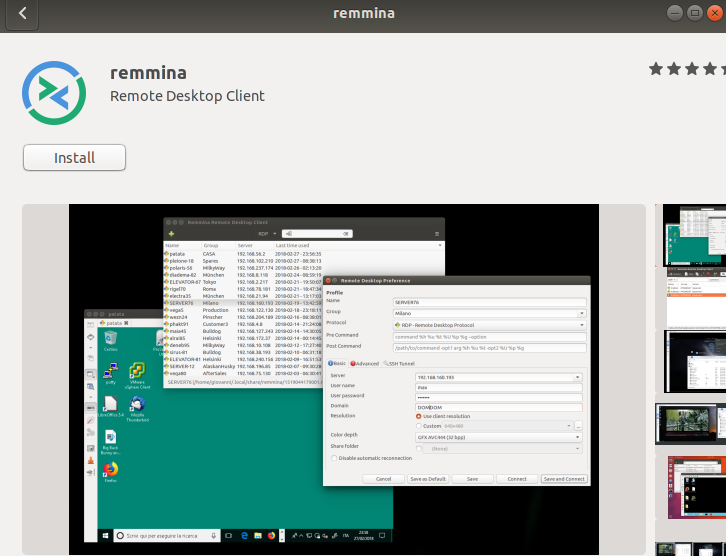Maximize the software window
The width and height of the screenshot is (726, 556).
(x=695, y=13)
